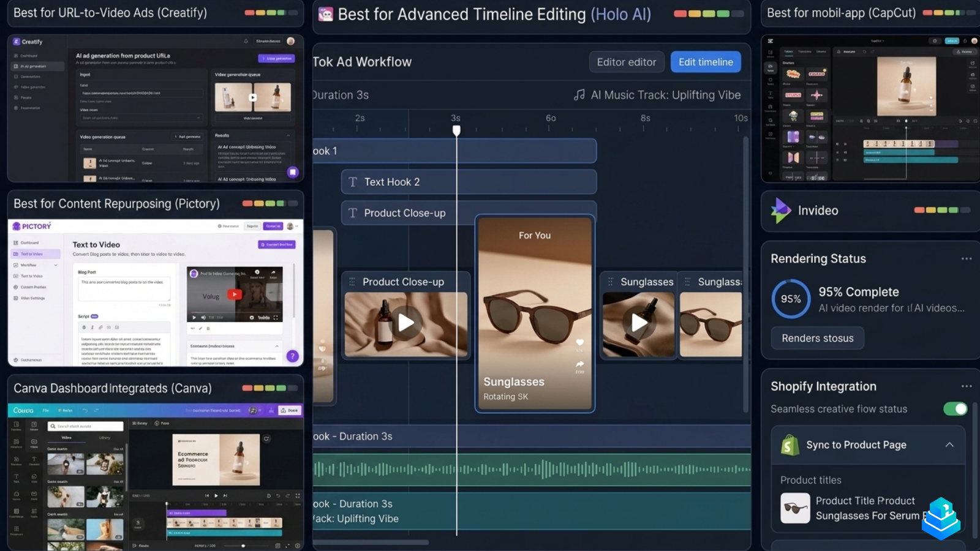The width and height of the screenshot is (980, 551).
Task: Open the Shopify Integration options menu
Action: [967, 386]
